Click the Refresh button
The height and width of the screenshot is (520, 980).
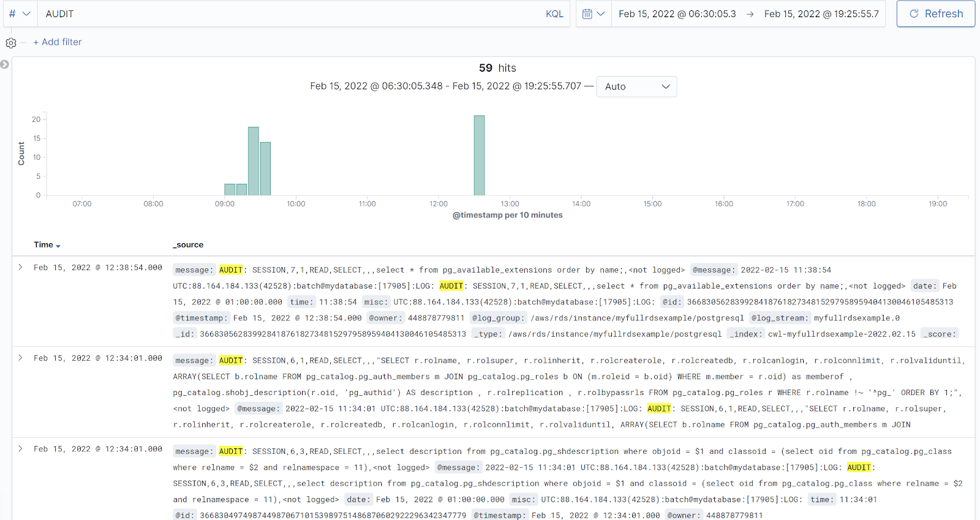(935, 13)
